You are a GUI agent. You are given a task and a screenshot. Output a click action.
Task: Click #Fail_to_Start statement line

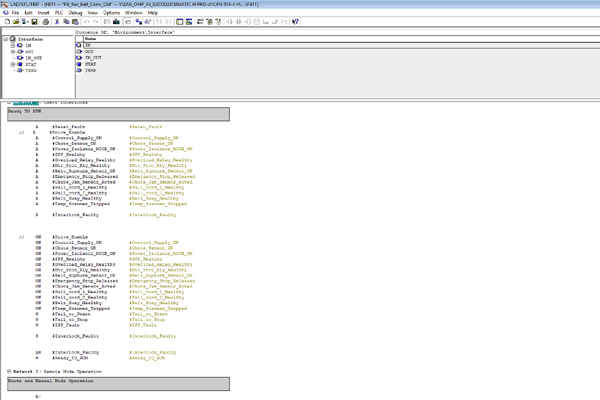[x=71, y=314]
